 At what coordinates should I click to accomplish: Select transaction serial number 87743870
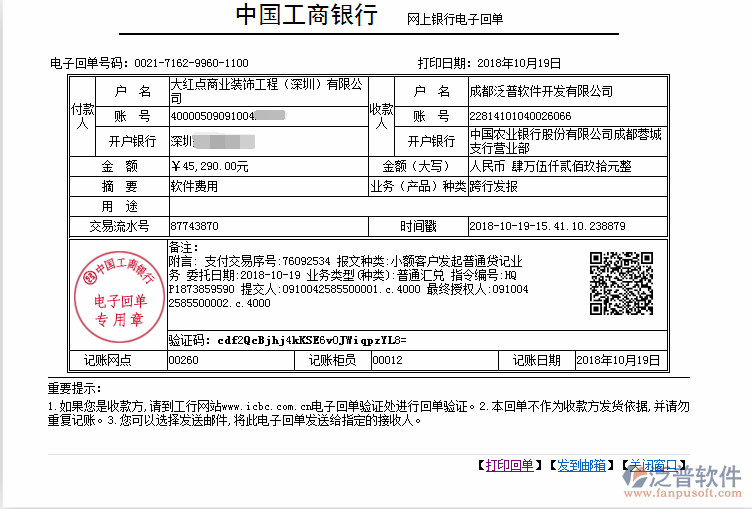tap(194, 226)
